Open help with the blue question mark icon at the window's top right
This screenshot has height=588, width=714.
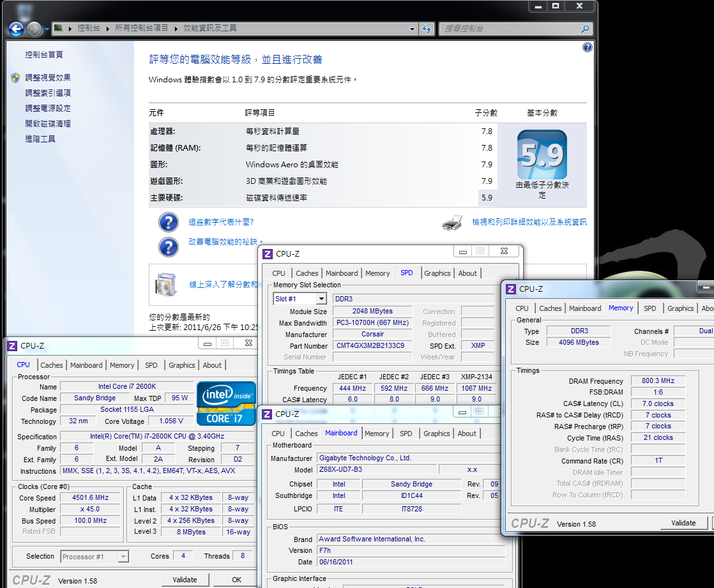tap(588, 47)
